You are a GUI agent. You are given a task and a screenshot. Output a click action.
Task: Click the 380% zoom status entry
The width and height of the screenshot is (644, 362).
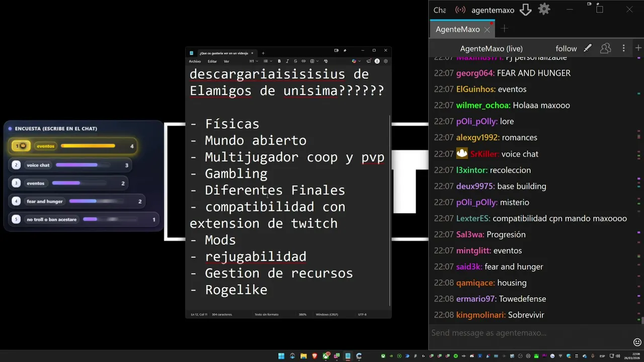[x=302, y=315]
